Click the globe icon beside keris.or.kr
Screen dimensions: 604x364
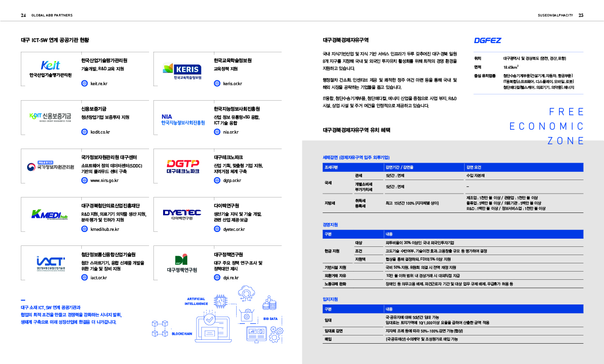[x=217, y=84]
